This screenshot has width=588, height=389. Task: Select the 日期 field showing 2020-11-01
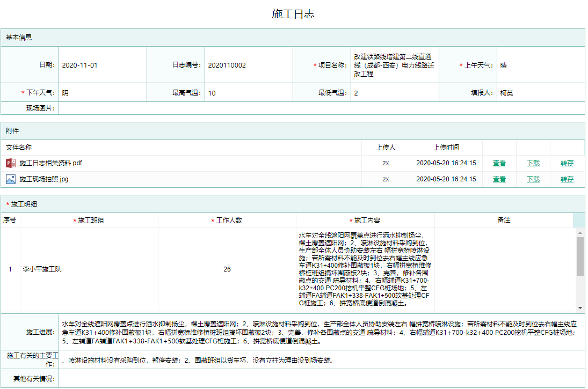(102, 65)
